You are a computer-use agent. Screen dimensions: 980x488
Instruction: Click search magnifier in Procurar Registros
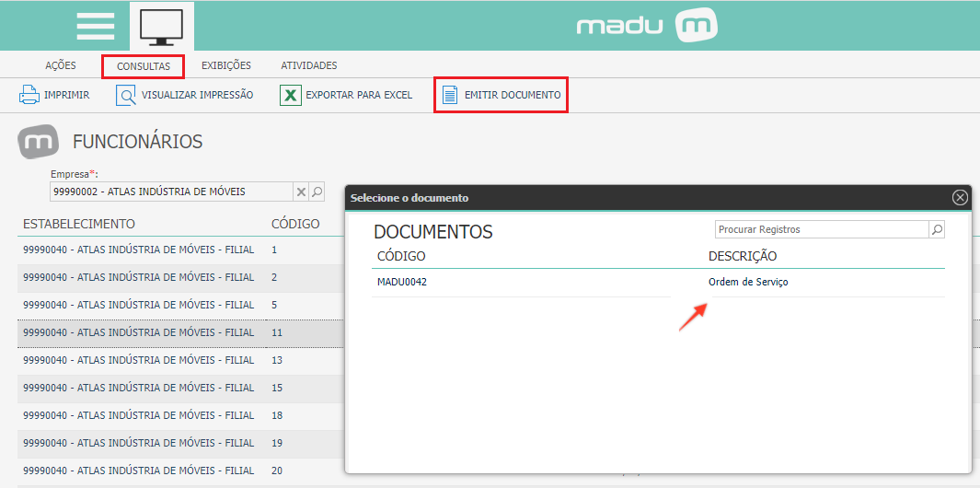click(937, 229)
